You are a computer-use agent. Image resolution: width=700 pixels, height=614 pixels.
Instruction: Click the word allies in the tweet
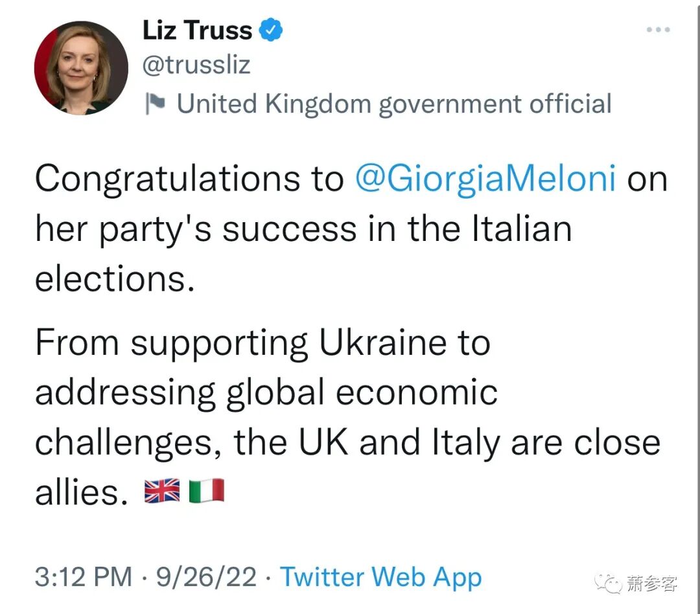coord(78,493)
